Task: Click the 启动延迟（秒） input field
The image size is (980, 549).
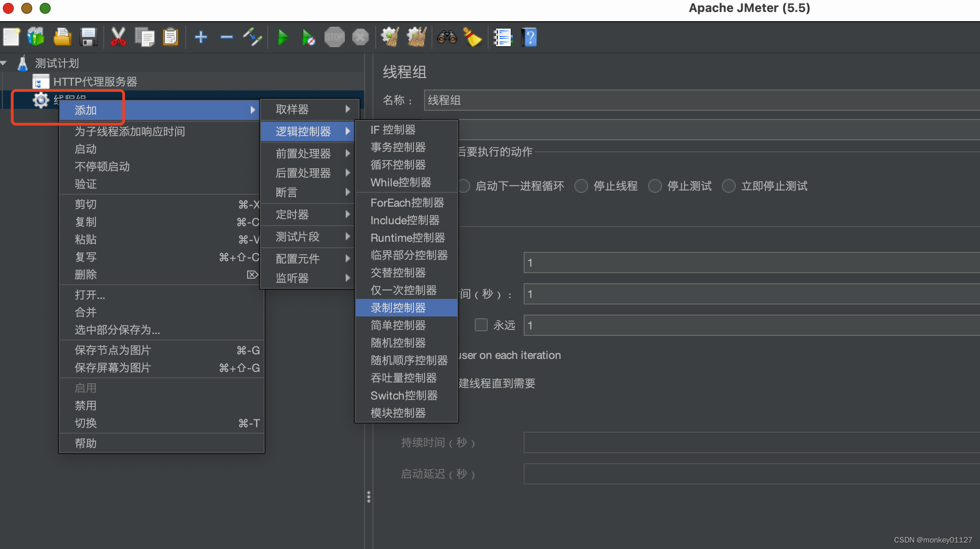Action: click(752, 474)
